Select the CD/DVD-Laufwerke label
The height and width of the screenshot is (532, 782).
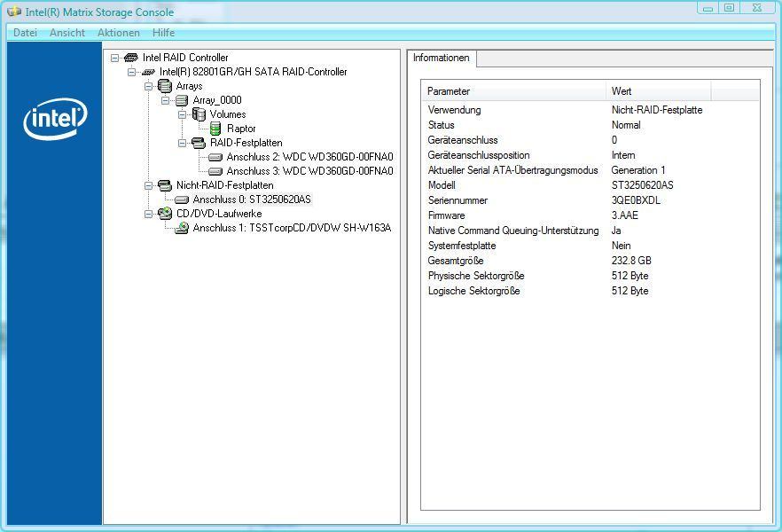click(x=219, y=214)
